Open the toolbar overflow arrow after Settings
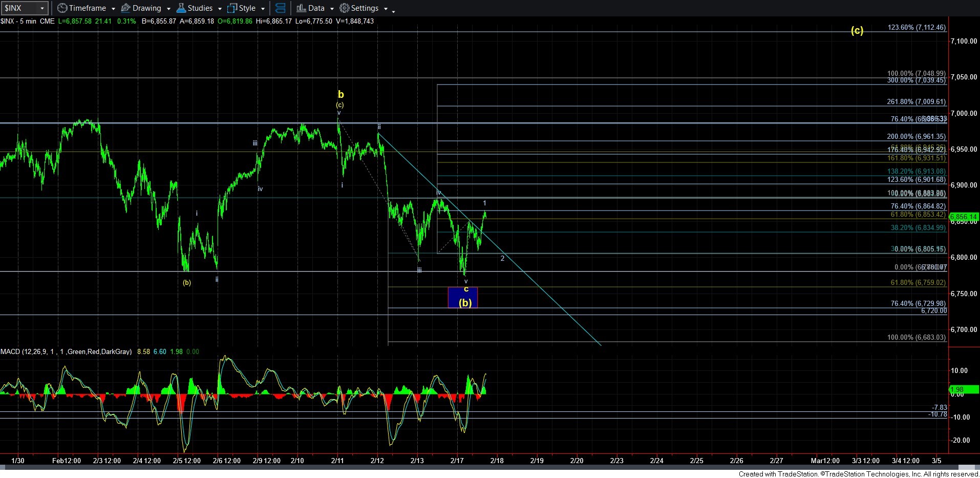980x478 pixels. click(x=393, y=11)
